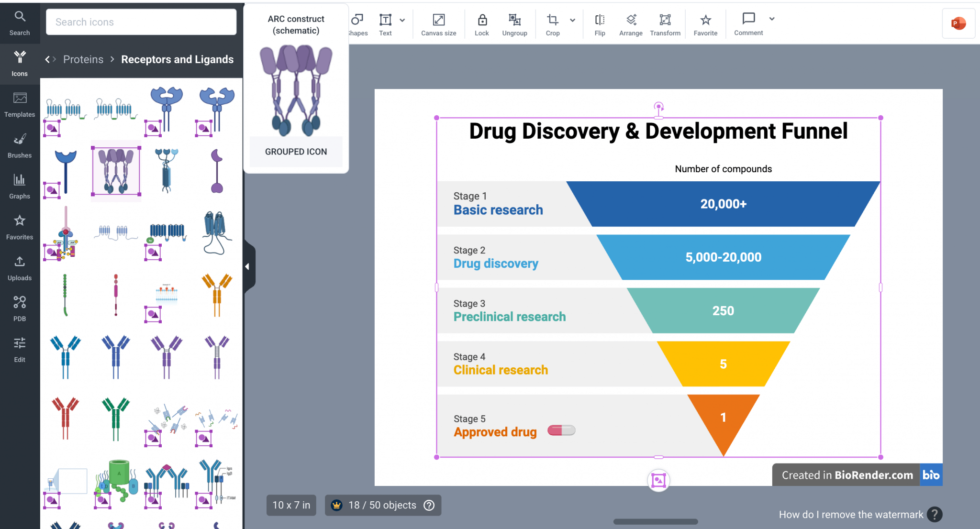Go to Proteins breadcrumb link
The image size is (980, 529).
click(x=83, y=59)
